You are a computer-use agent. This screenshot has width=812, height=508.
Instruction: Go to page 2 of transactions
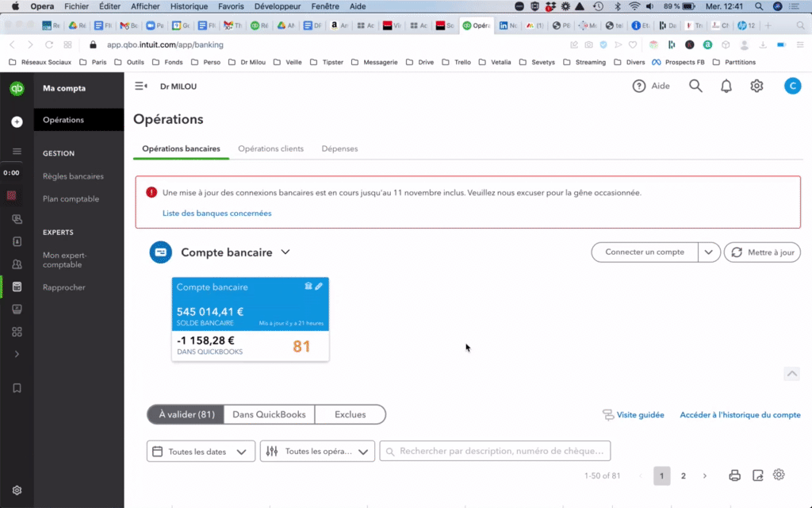point(683,475)
